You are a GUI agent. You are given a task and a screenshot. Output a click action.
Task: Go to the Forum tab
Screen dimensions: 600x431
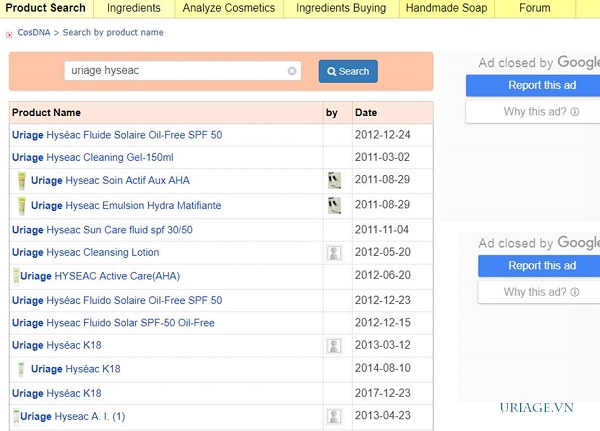(534, 8)
